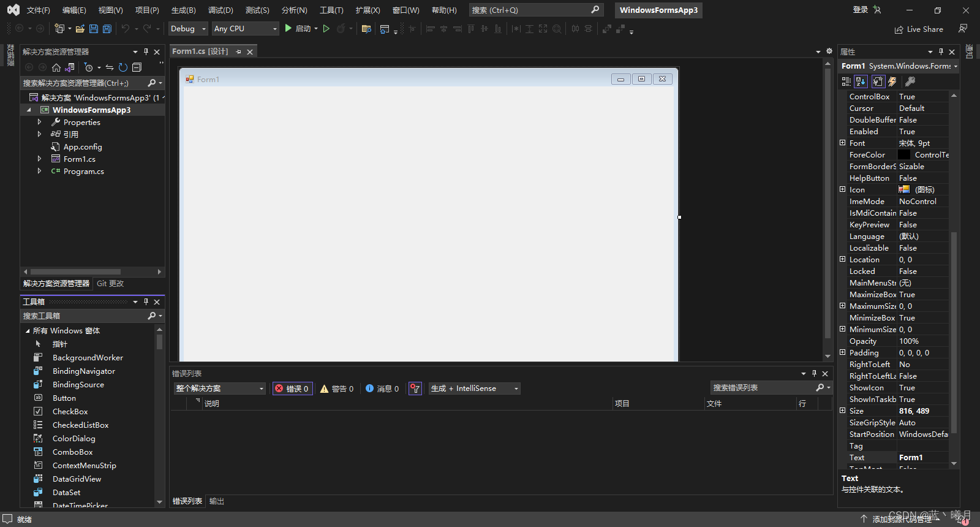
Task: Open the 工具(T) menu
Action: pos(331,10)
